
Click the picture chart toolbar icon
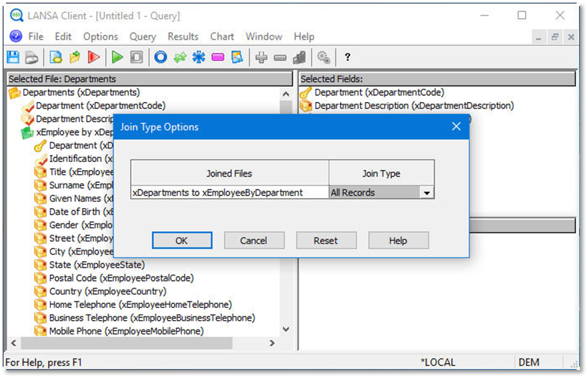pos(237,57)
